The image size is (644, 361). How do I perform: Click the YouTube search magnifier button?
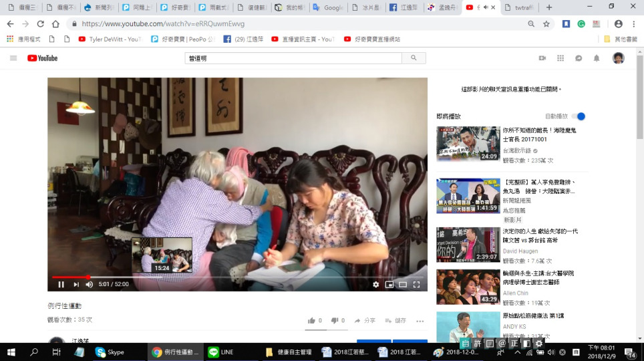(414, 58)
